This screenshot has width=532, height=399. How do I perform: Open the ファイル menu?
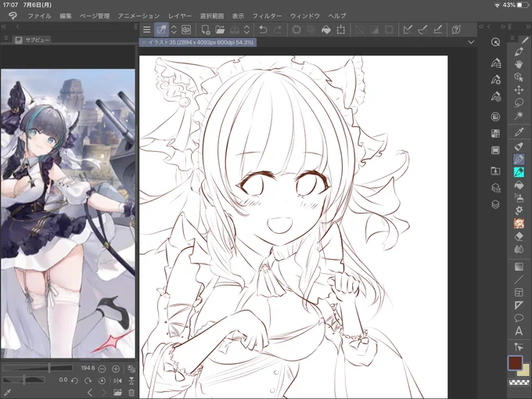(x=39, y=16)
